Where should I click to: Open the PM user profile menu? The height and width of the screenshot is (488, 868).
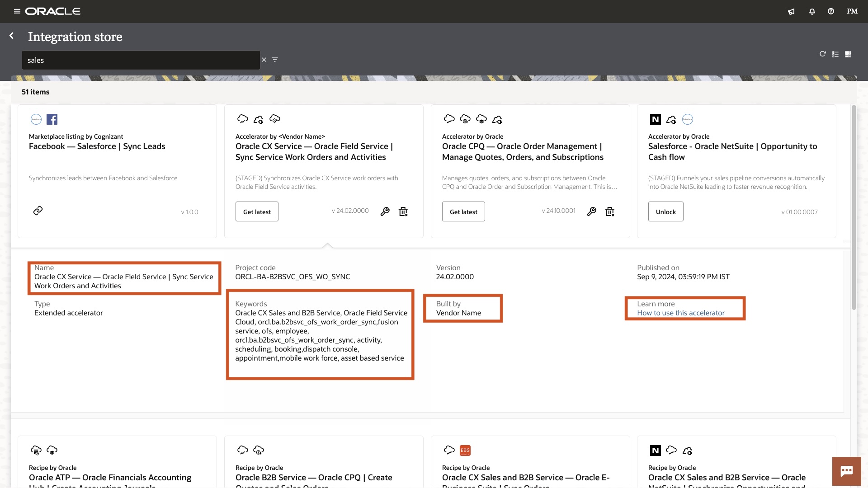[x=852, y=11]
